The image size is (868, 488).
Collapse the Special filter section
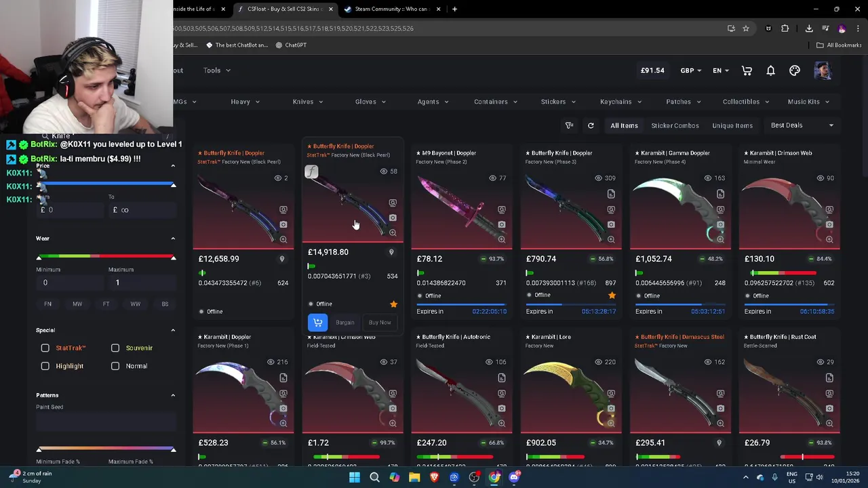pyautogui.click(x=173, y=330)
